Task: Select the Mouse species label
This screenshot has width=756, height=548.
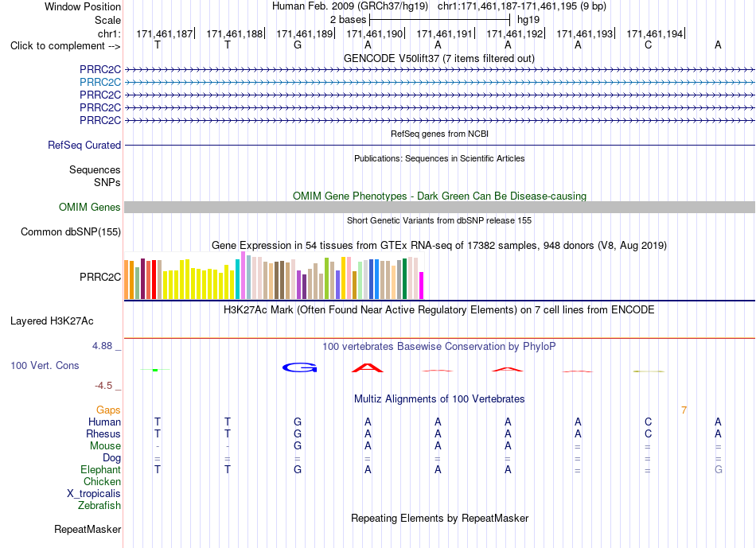Action: 105,446
